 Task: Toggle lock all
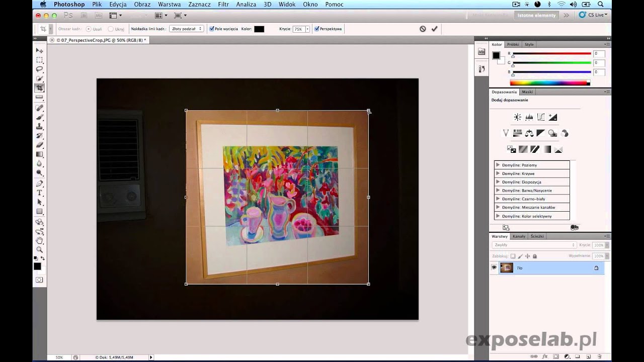pos(535,256)
